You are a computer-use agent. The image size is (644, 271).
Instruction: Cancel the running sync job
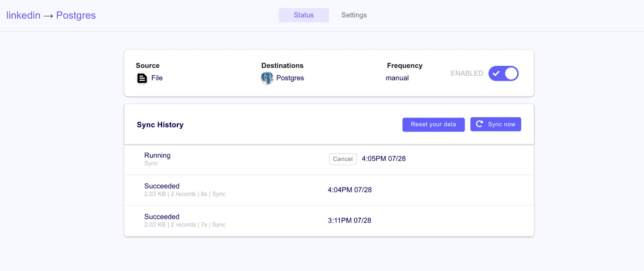point(343,159)
